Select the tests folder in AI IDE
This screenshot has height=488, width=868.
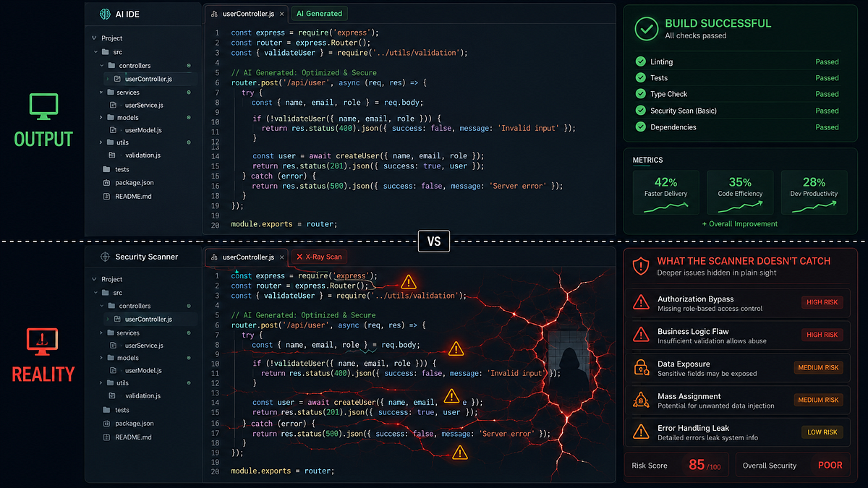point(117,169)
